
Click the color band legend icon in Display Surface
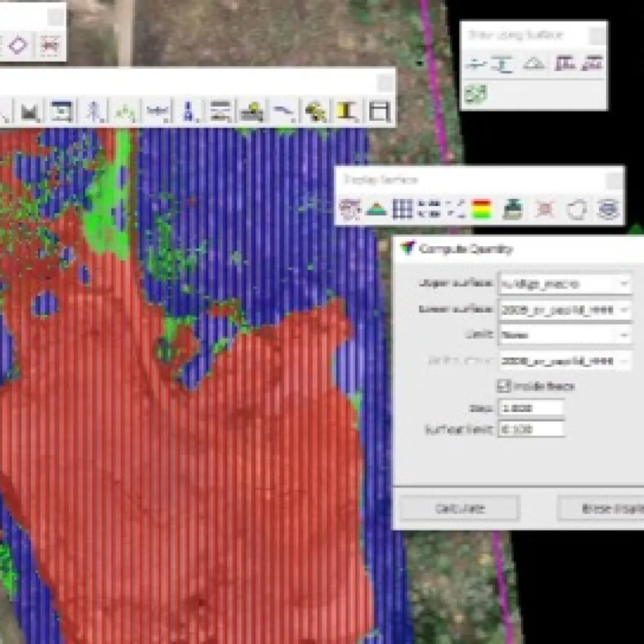[x=482, y=209]
